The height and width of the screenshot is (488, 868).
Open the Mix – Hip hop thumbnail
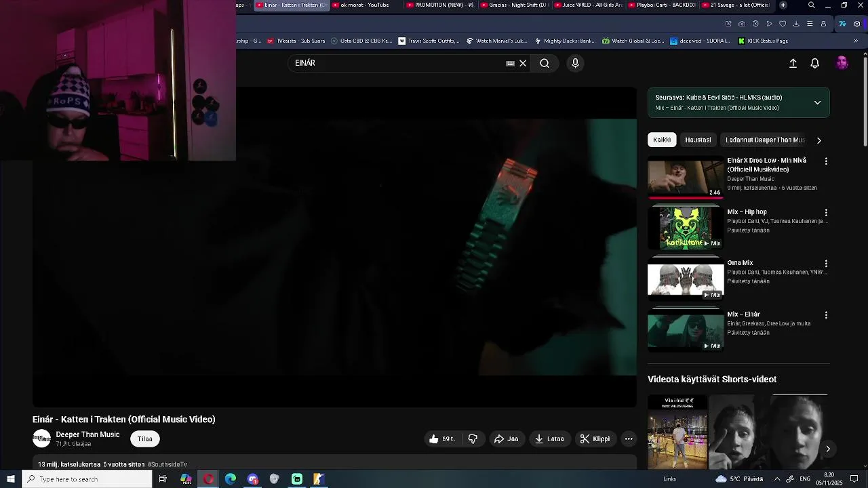pos(686,228)
